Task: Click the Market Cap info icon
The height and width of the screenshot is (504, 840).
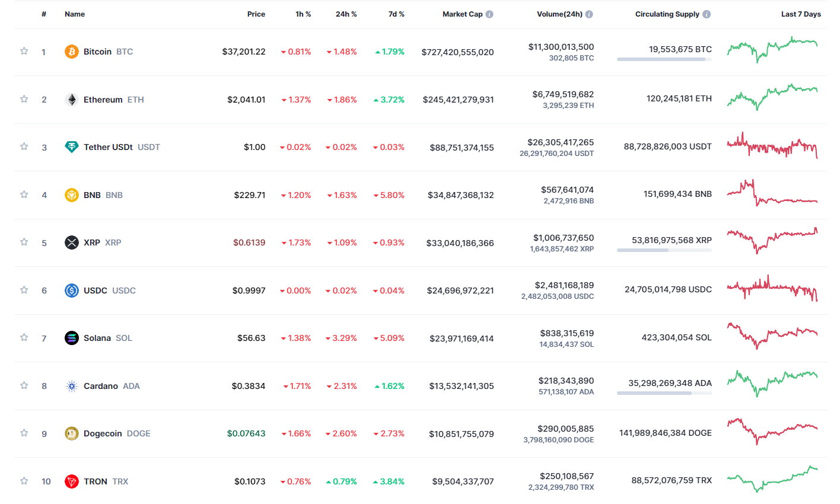Action: [x=489, y=14]
